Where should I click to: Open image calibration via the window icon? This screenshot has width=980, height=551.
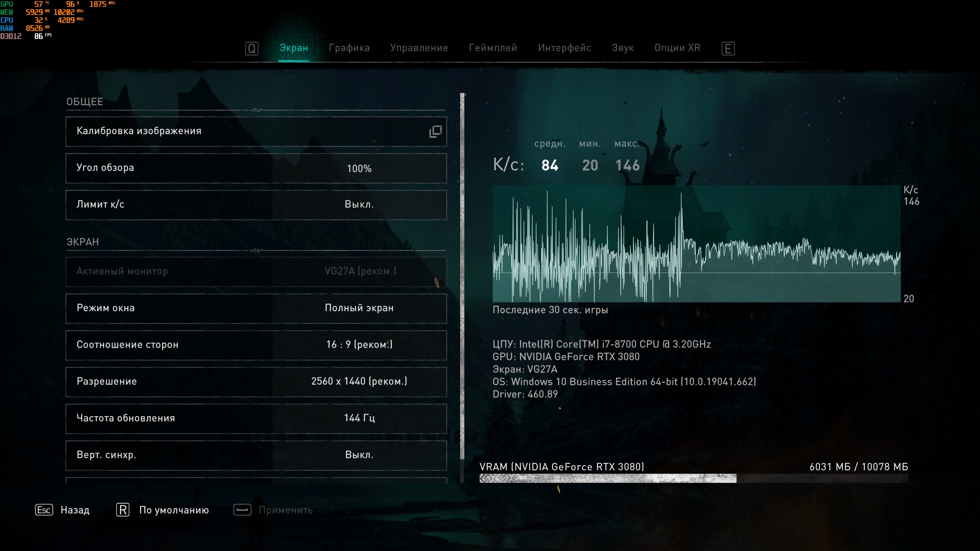[x=435, y=131]
